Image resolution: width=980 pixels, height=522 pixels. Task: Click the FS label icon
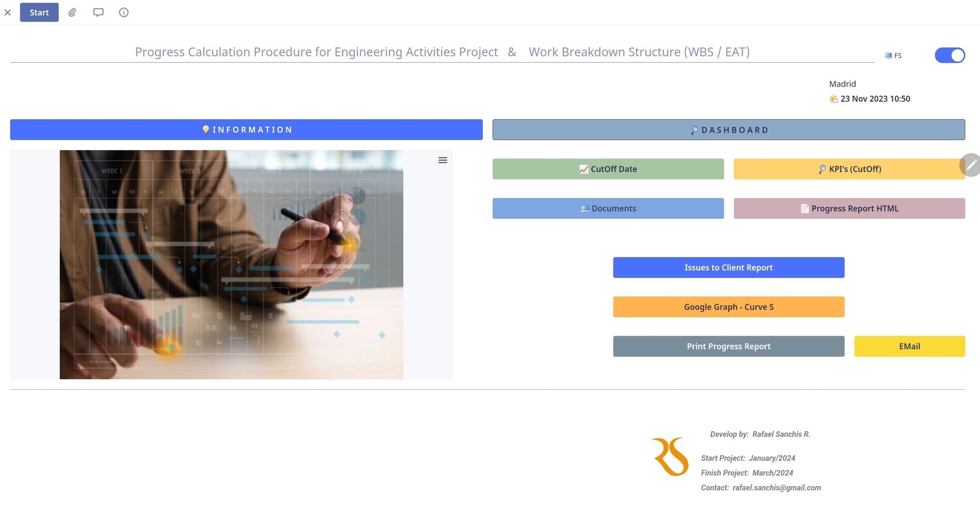[x=888, y=56]
